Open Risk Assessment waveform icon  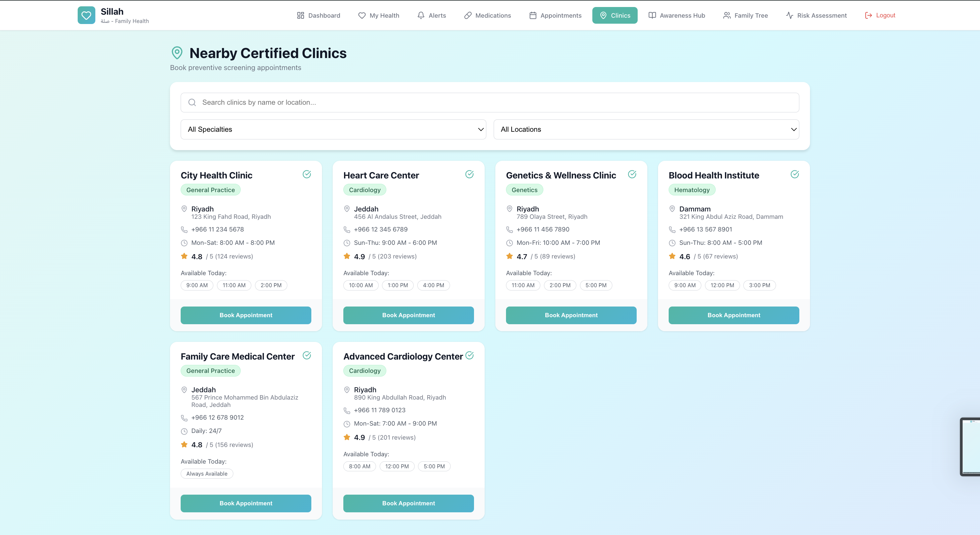(789, 15)
